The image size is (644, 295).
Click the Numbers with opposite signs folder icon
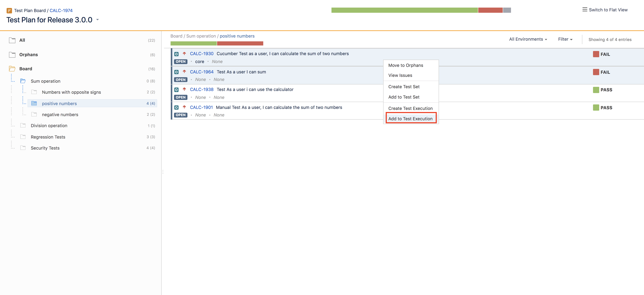(34, 92)
